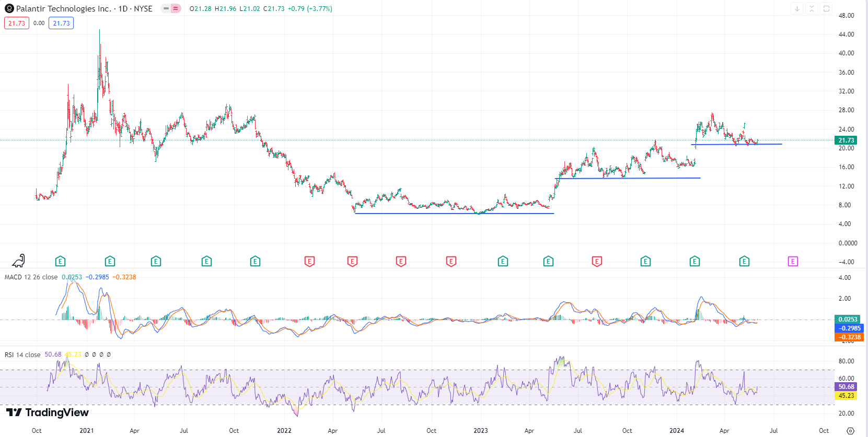Screen dimensions: 868x437
Task: Open the red August 2022 earnings marker
Action: tap(401, 261)
